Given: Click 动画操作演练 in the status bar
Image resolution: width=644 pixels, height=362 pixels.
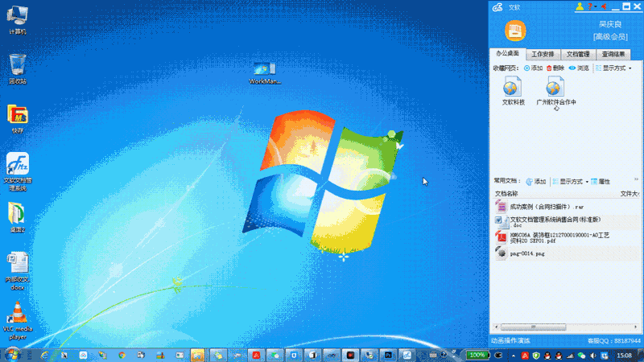Looking at the screenshot, I should pyautogui.click(x=510, y=340).
